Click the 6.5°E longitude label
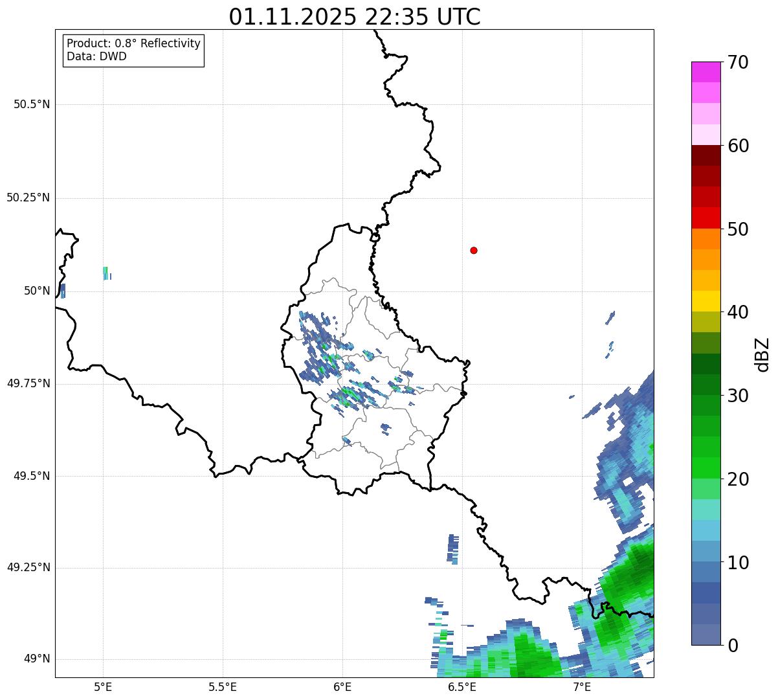 coord(462,686)
